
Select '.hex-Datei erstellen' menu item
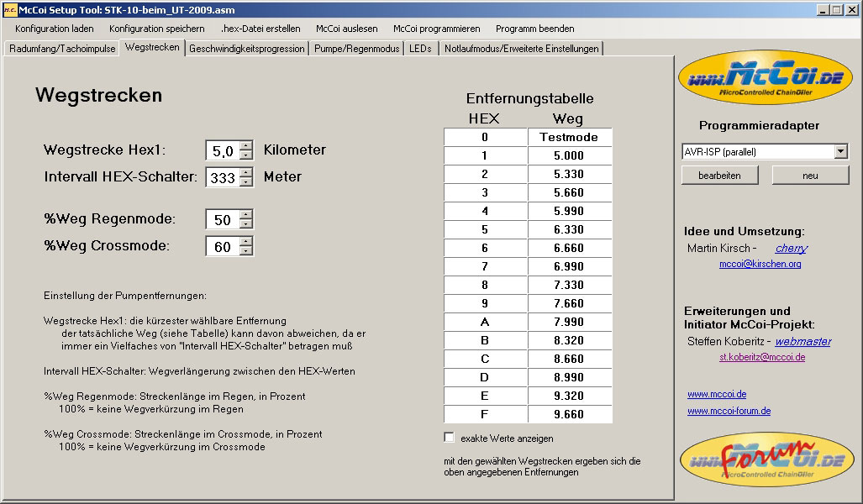tap(260, 29)
